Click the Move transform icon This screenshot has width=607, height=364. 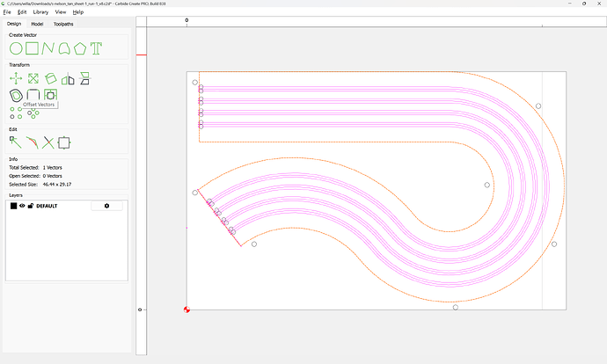[15, 78]
